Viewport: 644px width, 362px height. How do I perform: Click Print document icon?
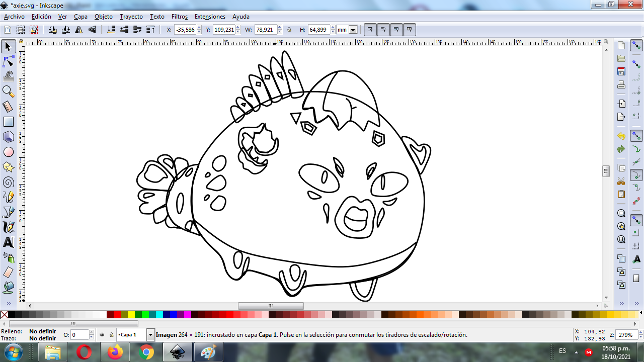point(621,84)
